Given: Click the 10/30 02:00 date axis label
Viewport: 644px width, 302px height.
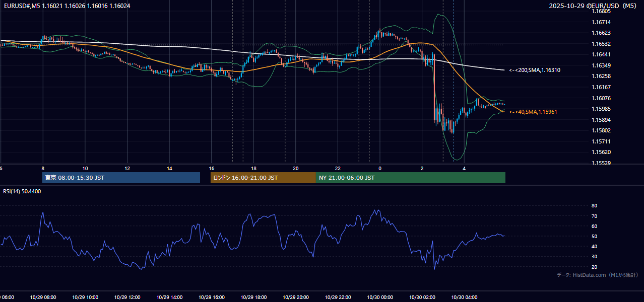Looking at the screenshot, I should (x=422, y=297).
